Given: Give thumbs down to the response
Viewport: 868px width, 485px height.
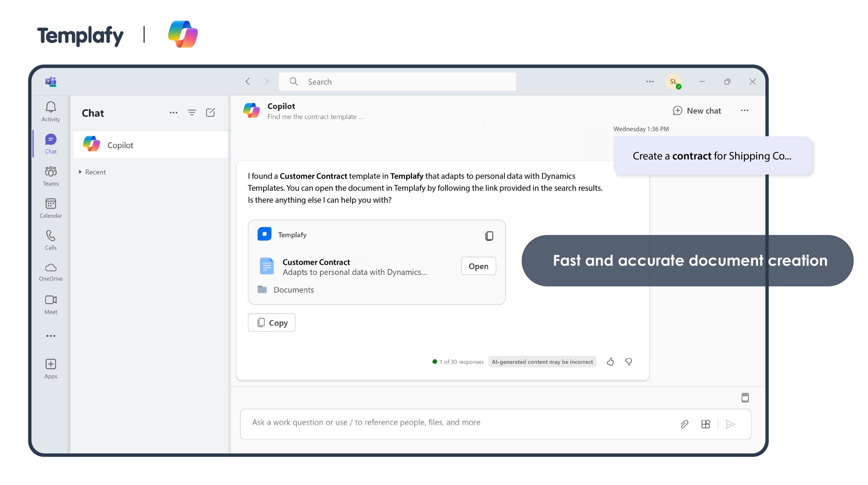Looking at the screenshot, I should [x=629, y=361].
